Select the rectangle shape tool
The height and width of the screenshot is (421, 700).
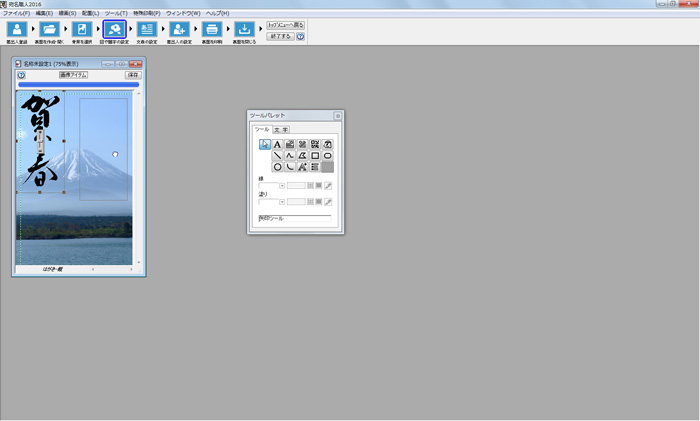[315, 156]
